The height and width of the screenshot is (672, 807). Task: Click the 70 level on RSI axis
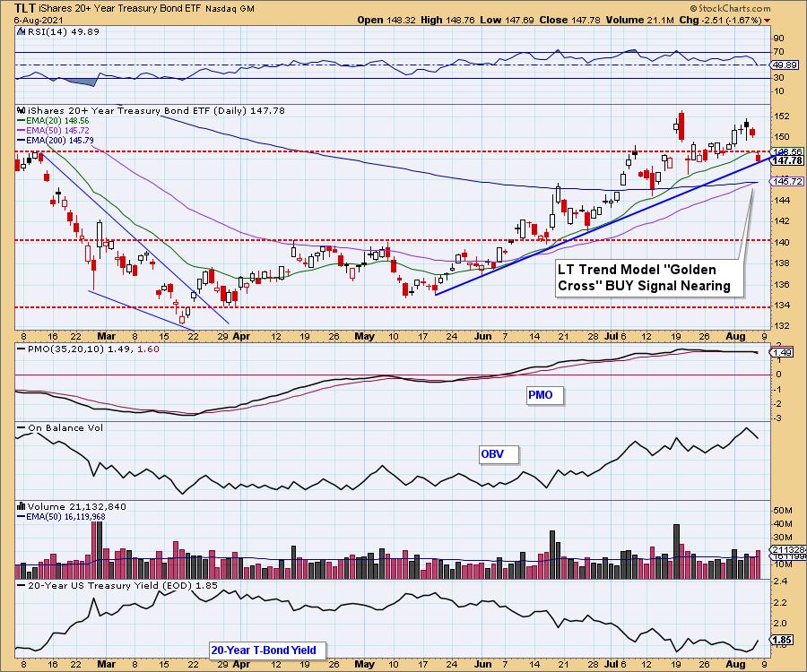point(778,52)
